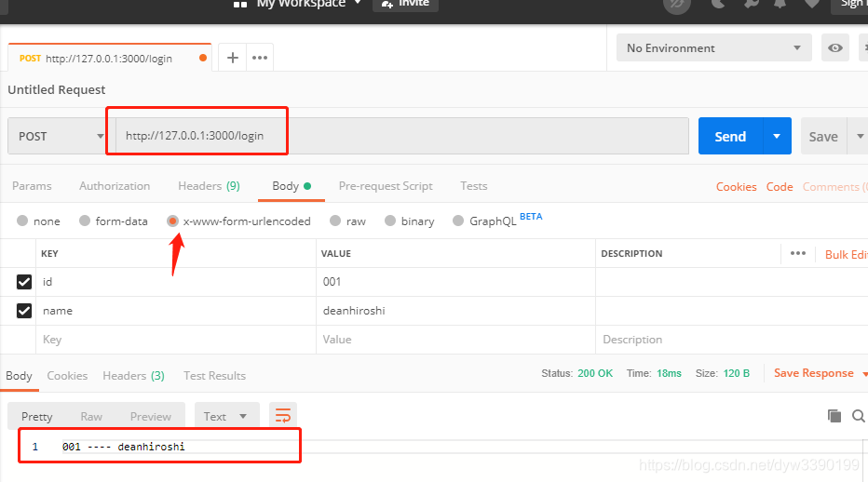Click the Untitled Request title
Viewport: 868px width, 482px height.
57,89
